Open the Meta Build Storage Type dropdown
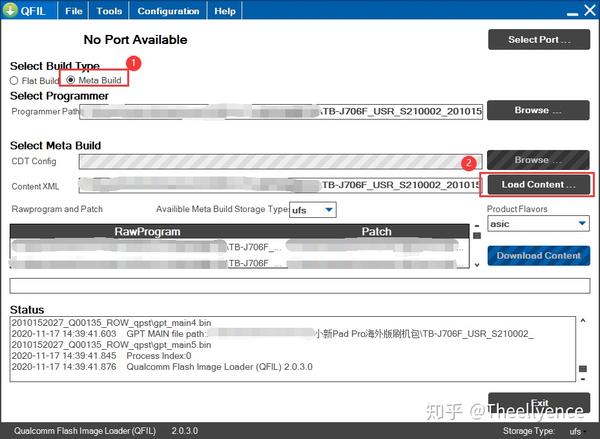The image size is (600, 439). (x=313, y=210)
